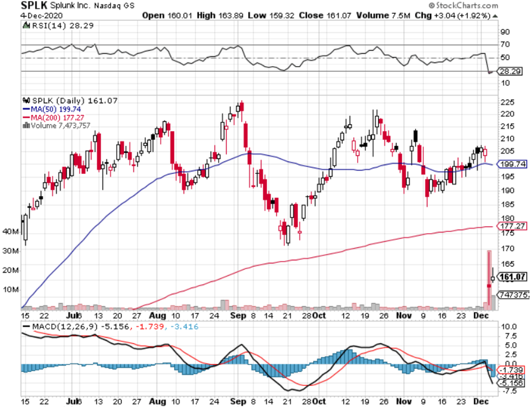This screenshot has height=407, width=532.
Task: Click Dec on the price panel date axis
Action: tap(481, 316)
